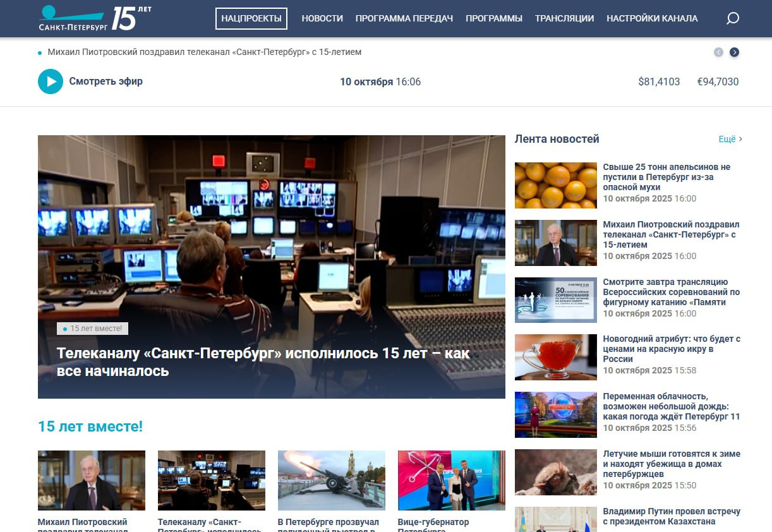Viewport: 772px width, 532px height.
Task: Open the Программы navigation section
Action: click(494, 19)
